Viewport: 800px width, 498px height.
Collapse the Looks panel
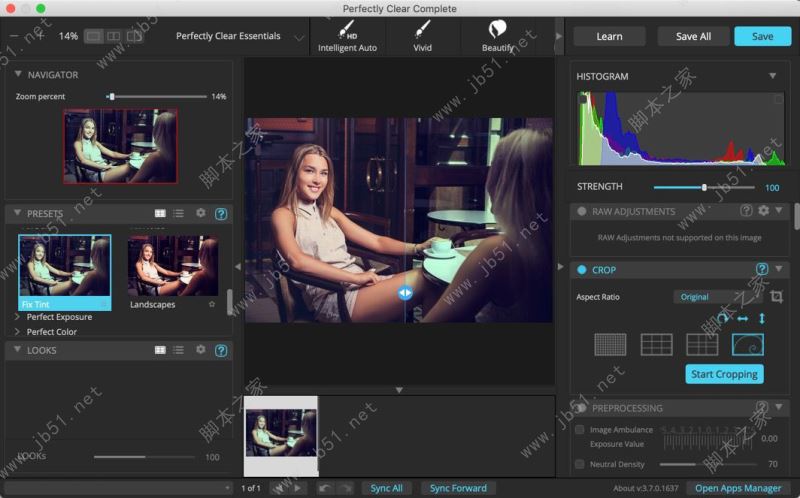point(18,350)
